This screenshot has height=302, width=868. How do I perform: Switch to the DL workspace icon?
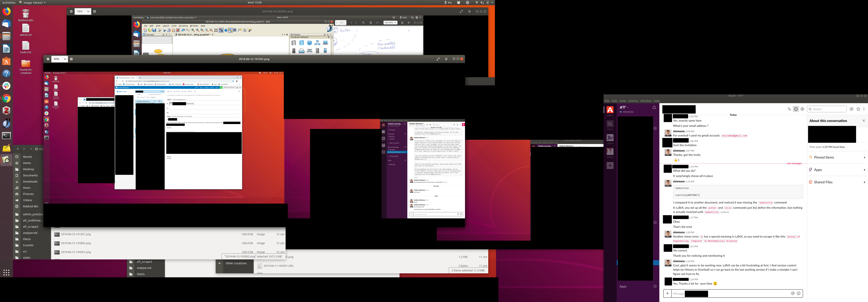[x=610, y=124]
